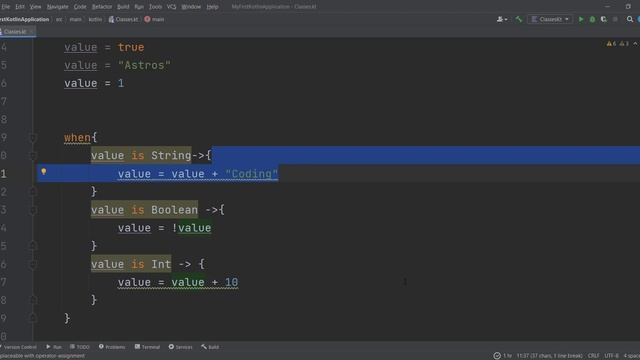The height and width of the screenshot is (360, 640).
Task: Click the inspection widget up arrow
Action: [635, 43]
